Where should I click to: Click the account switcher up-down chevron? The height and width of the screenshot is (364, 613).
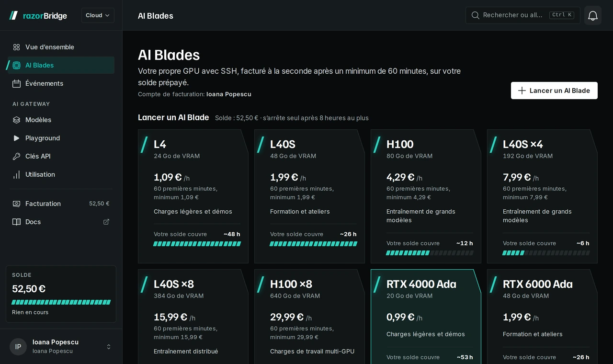[109, 347]
